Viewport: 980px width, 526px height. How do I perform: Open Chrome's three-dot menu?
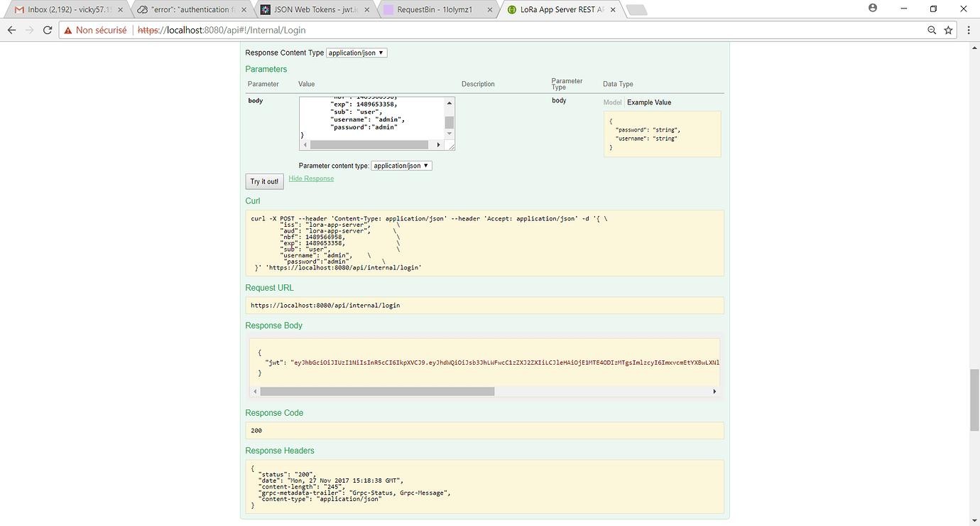969,31
